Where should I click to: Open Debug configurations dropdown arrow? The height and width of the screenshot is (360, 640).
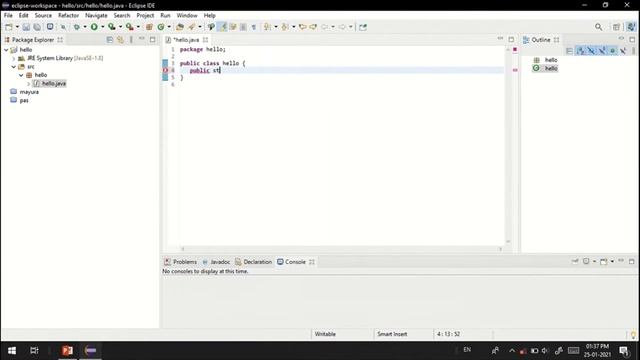85,27
